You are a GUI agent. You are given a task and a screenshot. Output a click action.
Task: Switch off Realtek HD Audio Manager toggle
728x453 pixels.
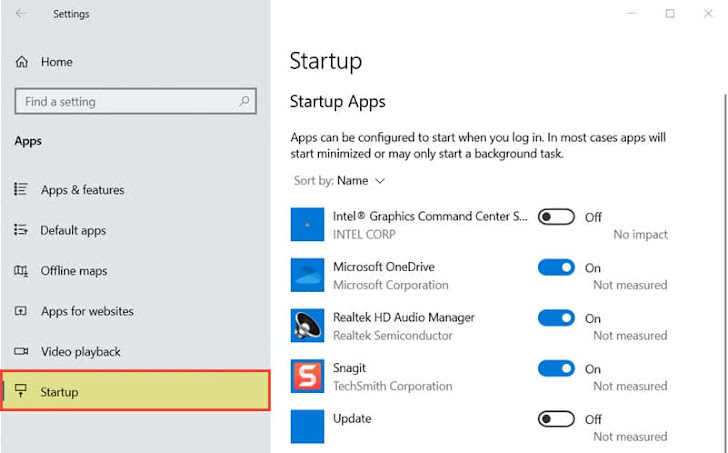point(556,318)
